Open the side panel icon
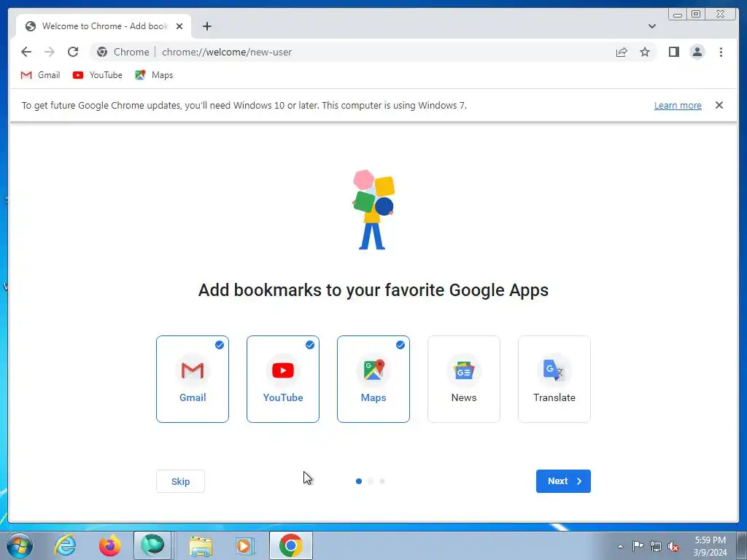Viewport: 747px width, 560px height. tap(673, 52)
